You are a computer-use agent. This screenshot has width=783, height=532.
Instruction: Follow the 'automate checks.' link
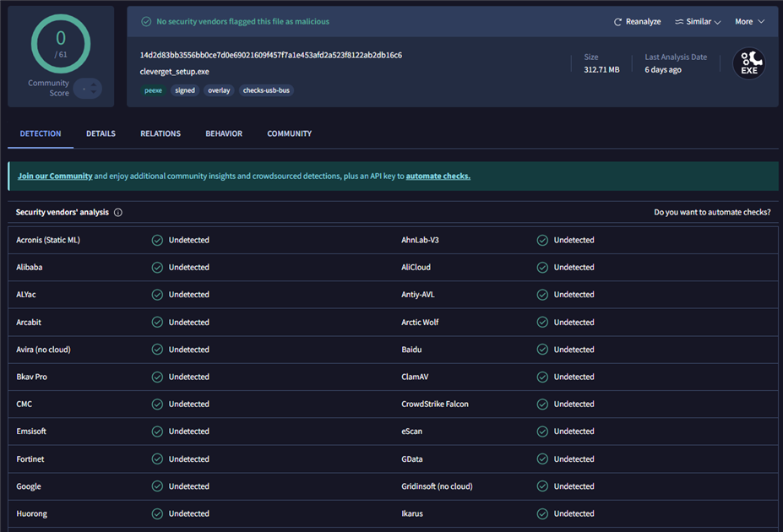pos(438,176)
